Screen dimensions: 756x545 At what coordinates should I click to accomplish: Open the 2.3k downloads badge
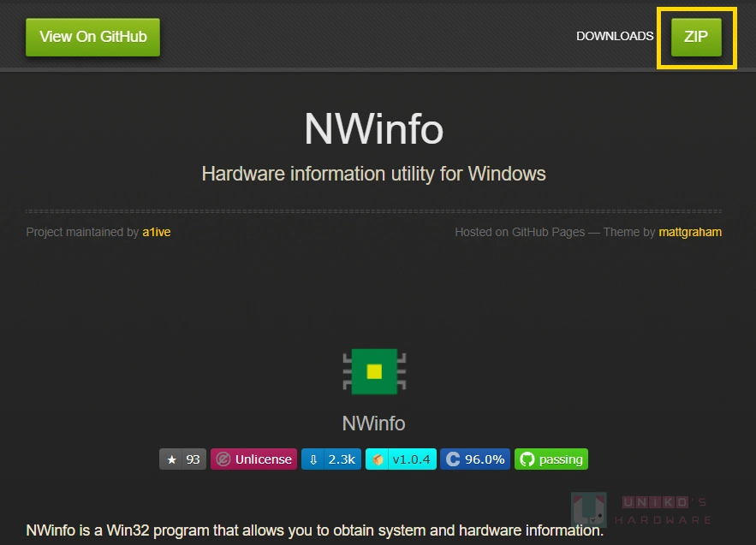click(331, 459)
